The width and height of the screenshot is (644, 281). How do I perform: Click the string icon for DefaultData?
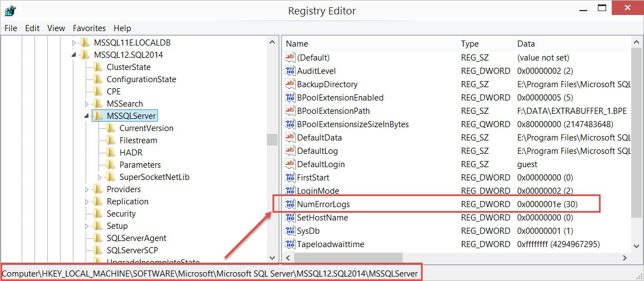[x=290, y=137]
